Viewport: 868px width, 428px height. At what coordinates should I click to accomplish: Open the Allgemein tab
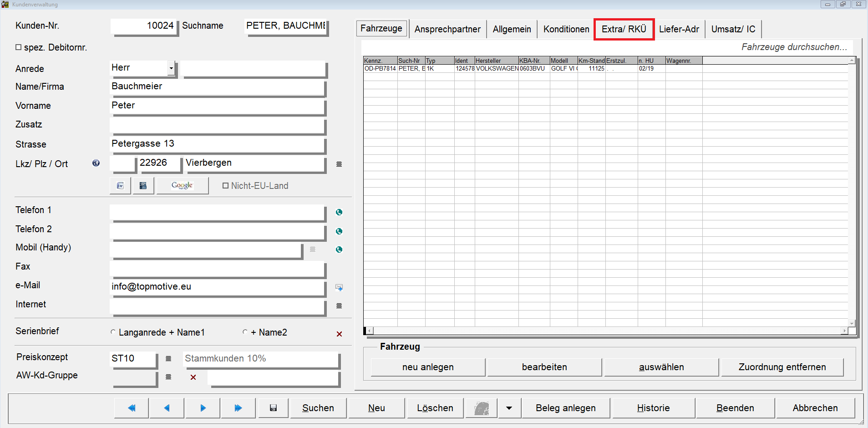[512, 29]
